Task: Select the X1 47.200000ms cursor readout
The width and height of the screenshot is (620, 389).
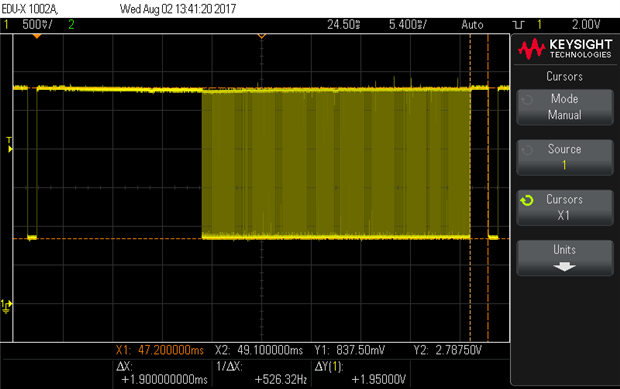Action: 160,350
